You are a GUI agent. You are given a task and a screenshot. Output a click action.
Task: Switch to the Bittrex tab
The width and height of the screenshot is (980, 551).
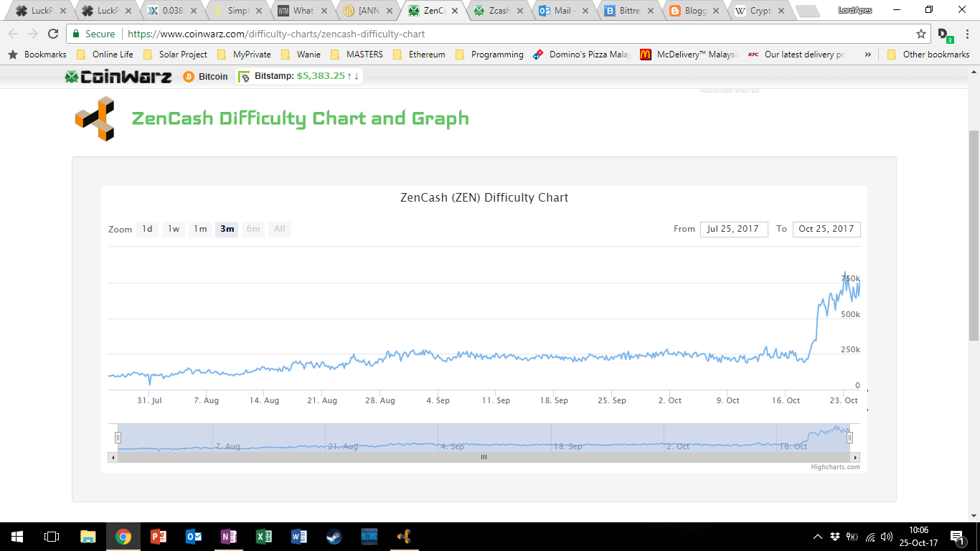tap(630, 11)
